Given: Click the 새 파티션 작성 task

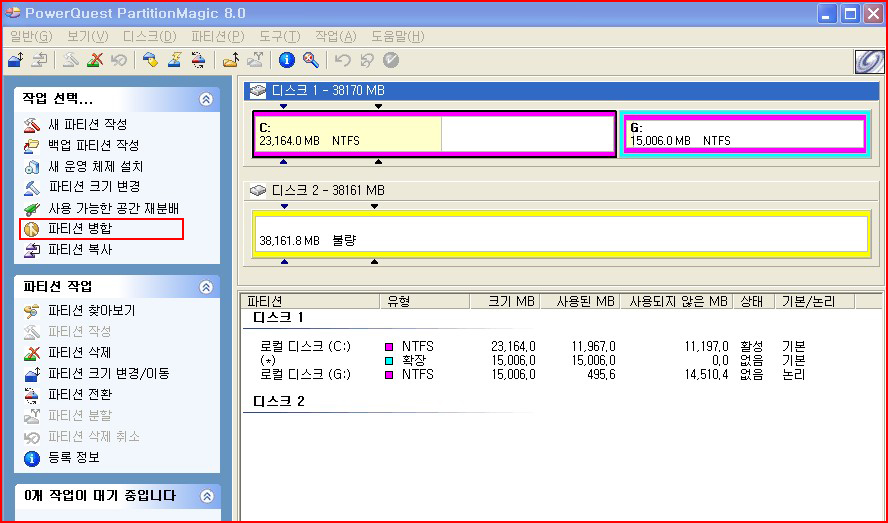Looking at the screenshot, I should (x=87, y=124).
